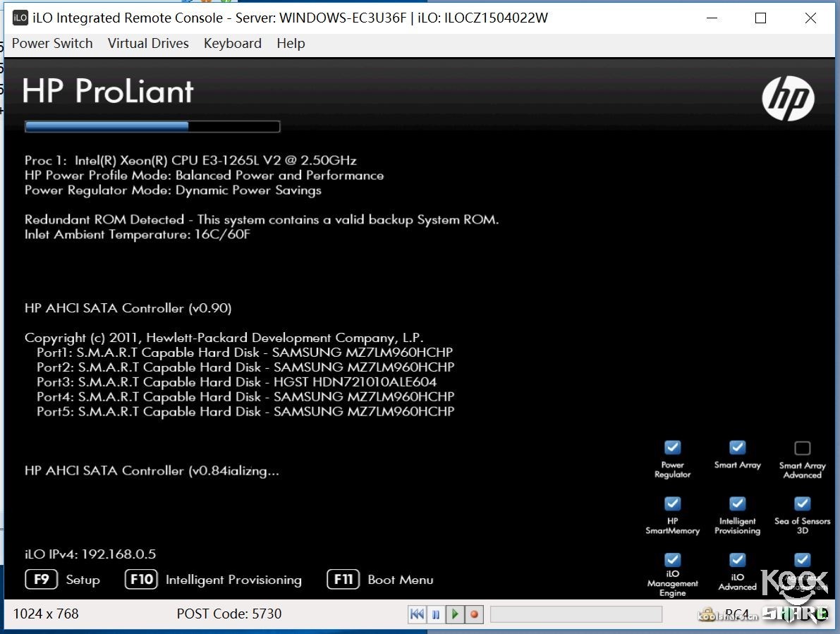Click the Port3 HGST HDN721010ALE604 line
This screenshot has width=840, height=634.
[237, 382]
